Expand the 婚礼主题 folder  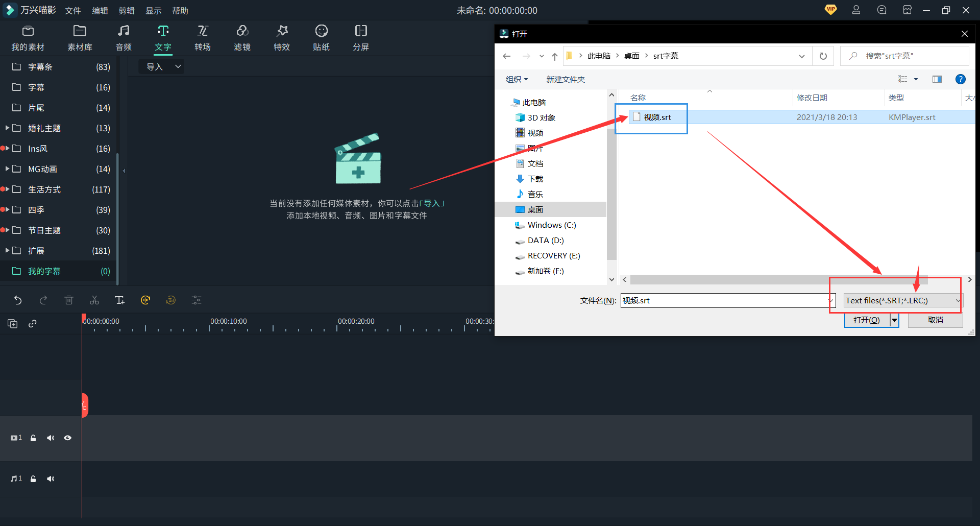(x=7, y=128)
